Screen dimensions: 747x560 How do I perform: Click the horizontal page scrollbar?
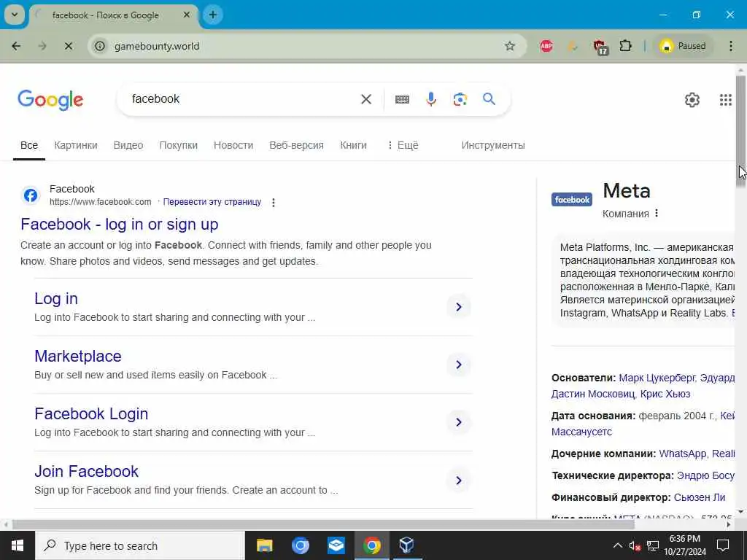[323, 524]
